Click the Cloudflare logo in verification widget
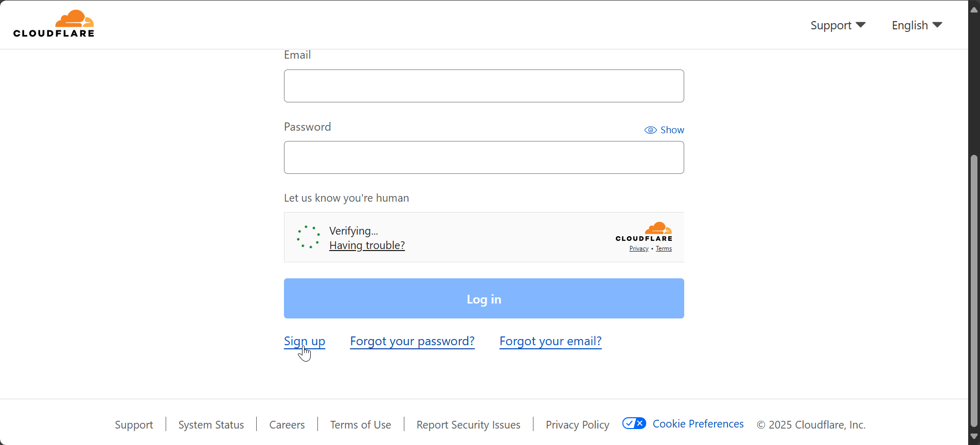 (x=644, y=232)
